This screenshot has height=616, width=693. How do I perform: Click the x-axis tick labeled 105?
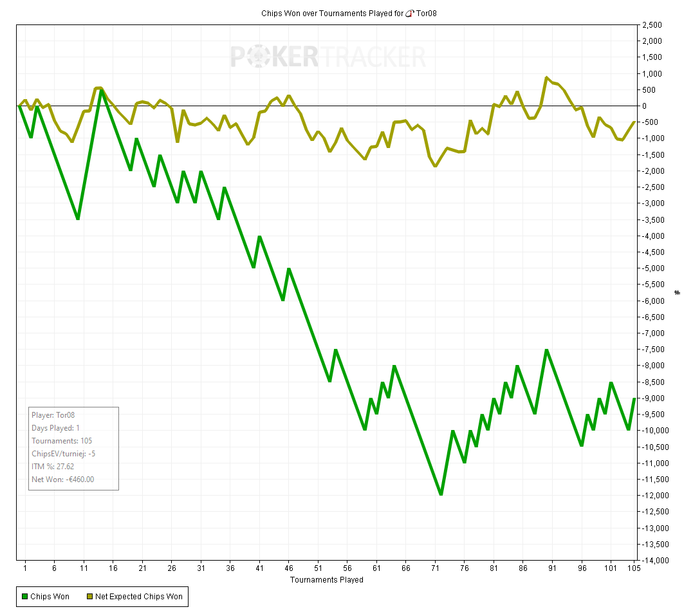634,568
